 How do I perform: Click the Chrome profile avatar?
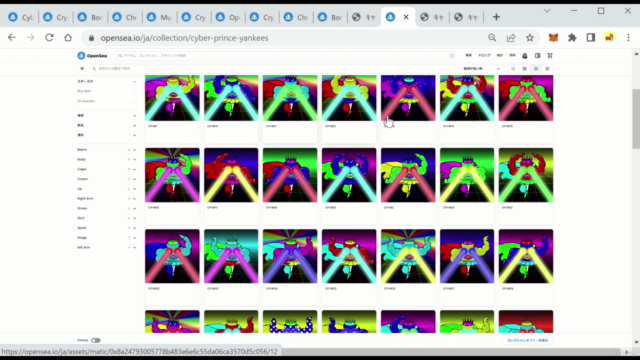[610, 38]
